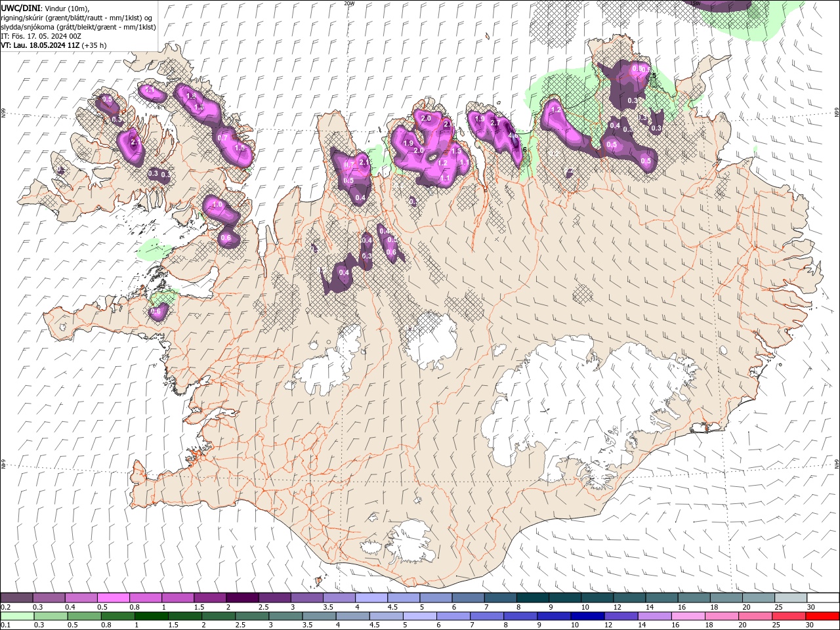
Task: Select the 18 swatch in the snow scale
Action: 726,597
